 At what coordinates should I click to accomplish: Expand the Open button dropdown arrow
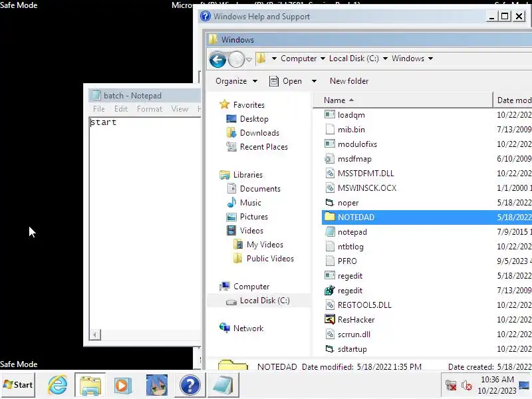pyautogui.click(x=314, y=81)
